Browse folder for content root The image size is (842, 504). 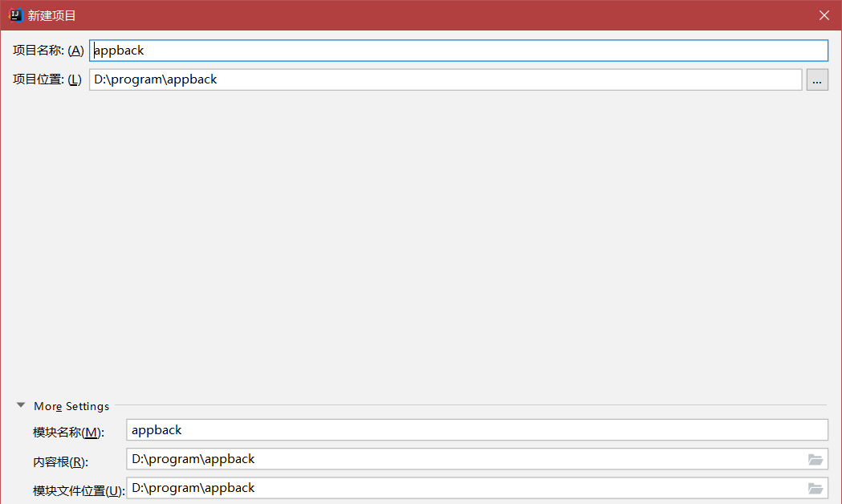point(816,459)
